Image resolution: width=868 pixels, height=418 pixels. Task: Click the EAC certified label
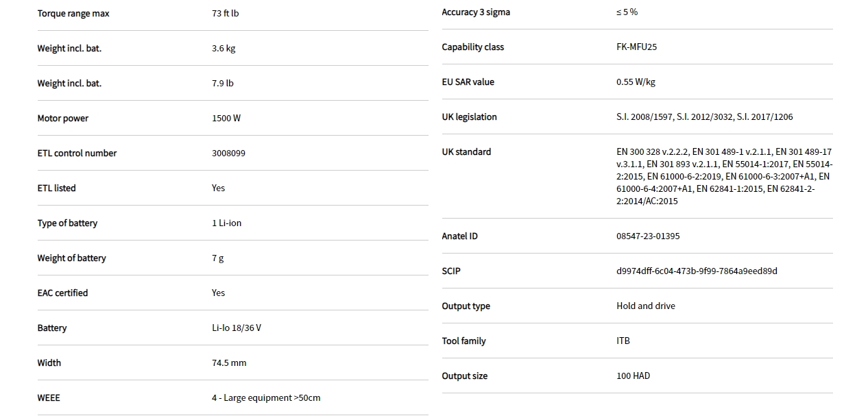(62, 293)
